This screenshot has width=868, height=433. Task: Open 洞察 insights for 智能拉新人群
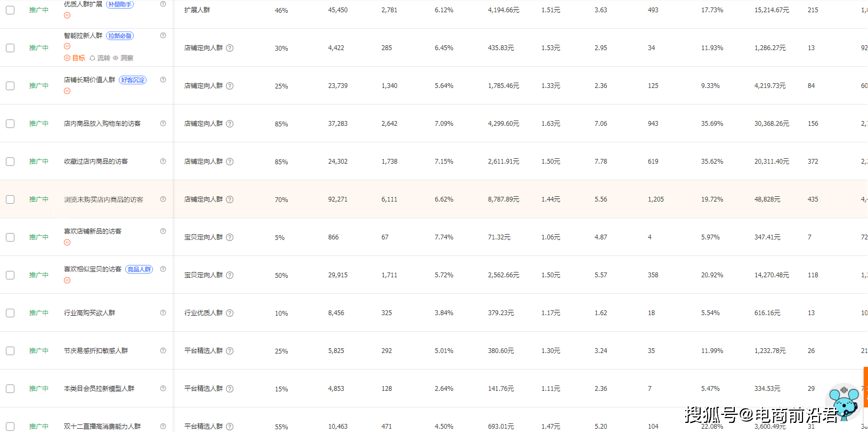click(x=123, y=58)
